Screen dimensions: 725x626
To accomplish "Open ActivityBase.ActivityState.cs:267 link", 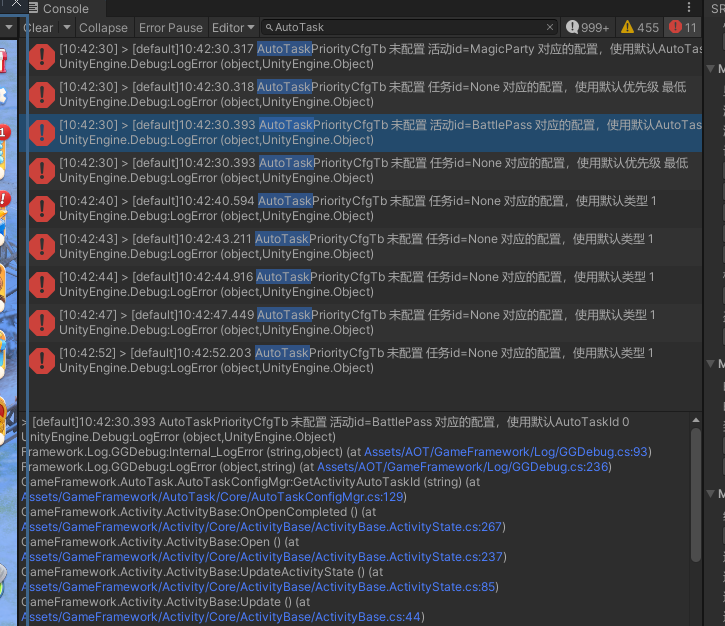I will click(262, 527).
